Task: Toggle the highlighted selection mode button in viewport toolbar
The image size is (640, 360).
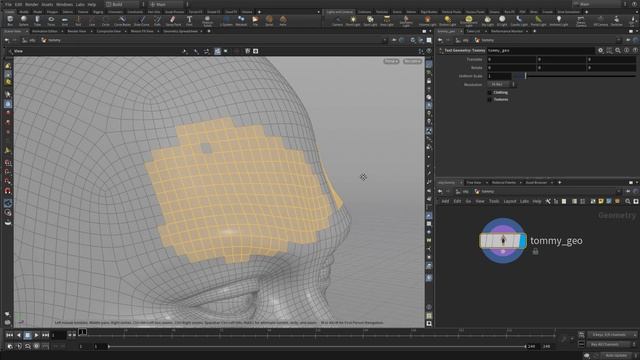Action: click(x=217, y=51)
